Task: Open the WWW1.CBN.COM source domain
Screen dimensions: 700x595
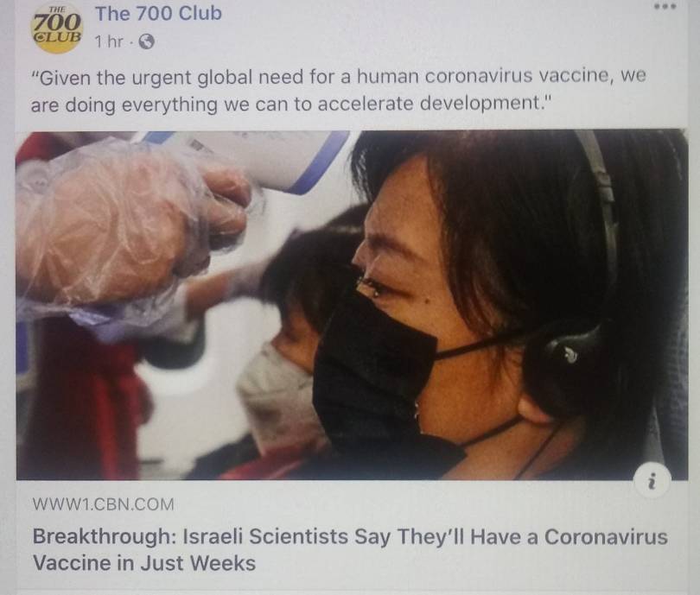Action: pos(103,504)
